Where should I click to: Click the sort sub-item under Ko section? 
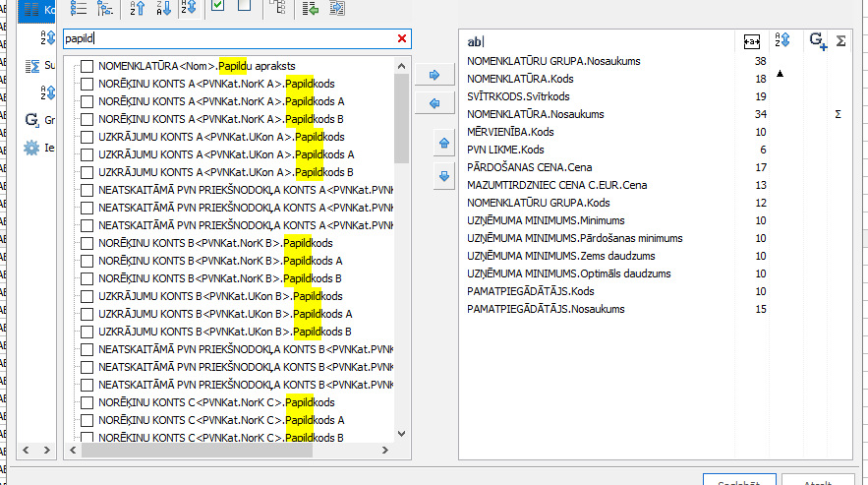[47, 37]
